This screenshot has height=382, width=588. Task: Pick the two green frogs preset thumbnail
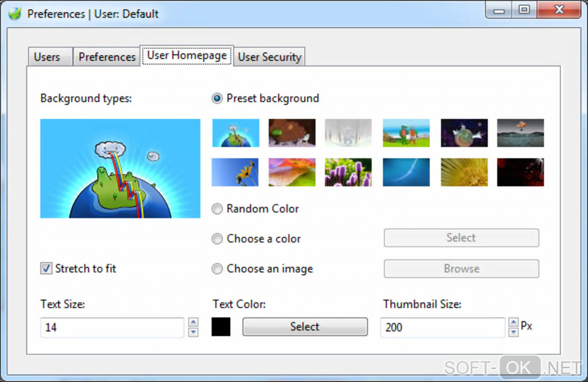406,133
